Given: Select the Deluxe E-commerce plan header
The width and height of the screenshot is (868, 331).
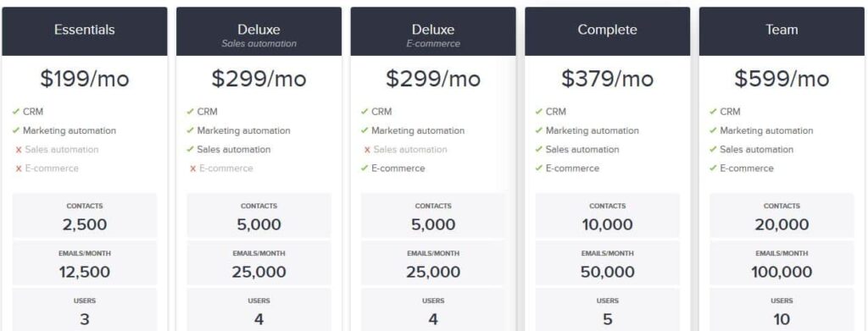Looking at the screenshot, I should [x=433, y=31].
